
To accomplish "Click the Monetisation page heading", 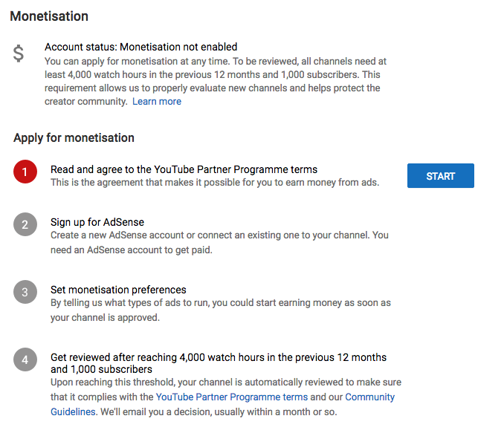I will [x=49, y=16].
